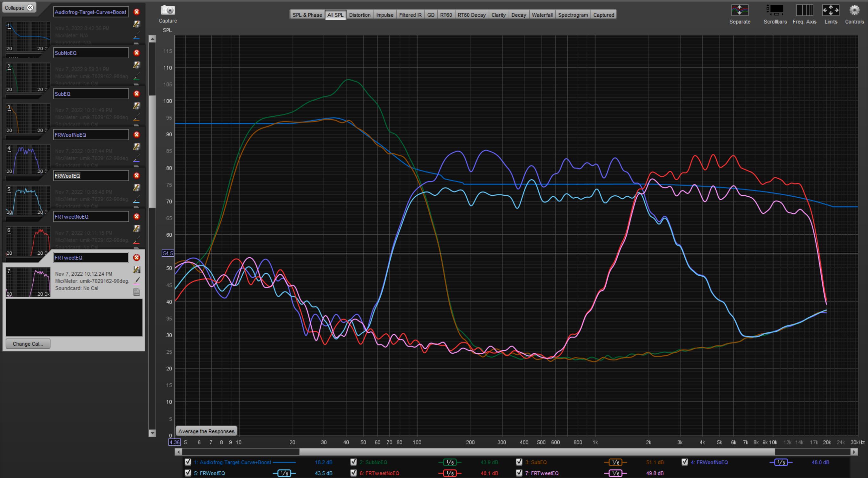The image size is (868, 478).
Task: Click the save icon for FRWoofEQ measurement
Action: (x=136, y=188)
